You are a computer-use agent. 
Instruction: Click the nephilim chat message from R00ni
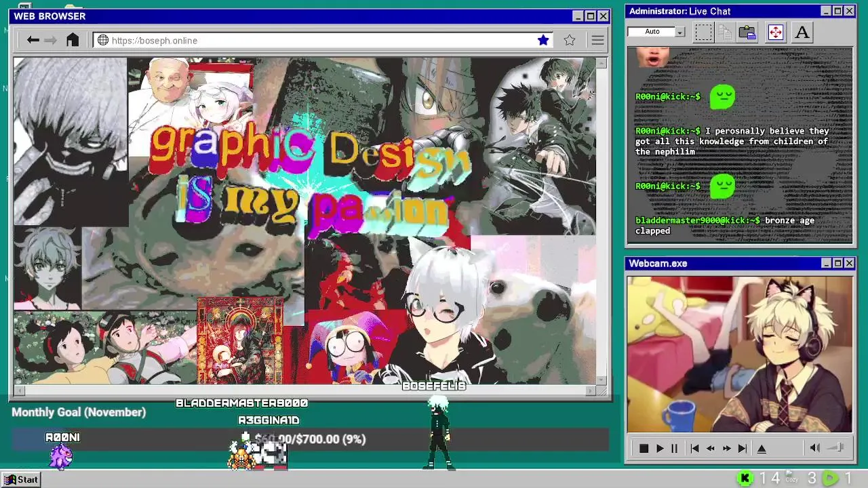pos(732,141)
